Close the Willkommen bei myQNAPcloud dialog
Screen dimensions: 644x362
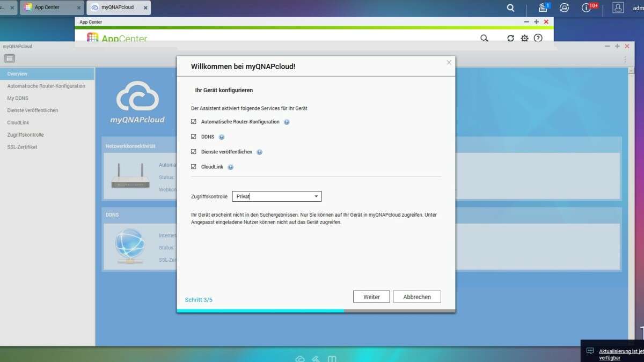449,62
